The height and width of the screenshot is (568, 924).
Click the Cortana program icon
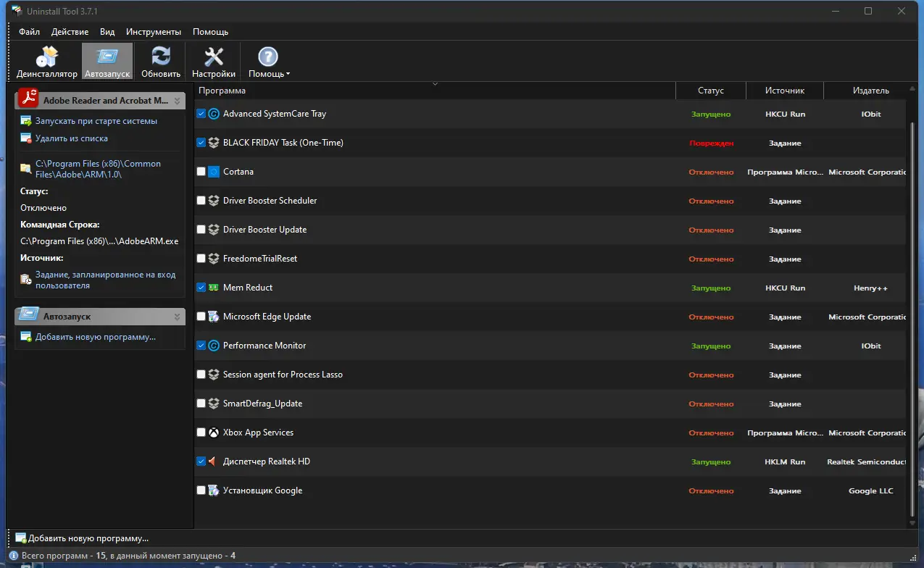coord(214,172)
